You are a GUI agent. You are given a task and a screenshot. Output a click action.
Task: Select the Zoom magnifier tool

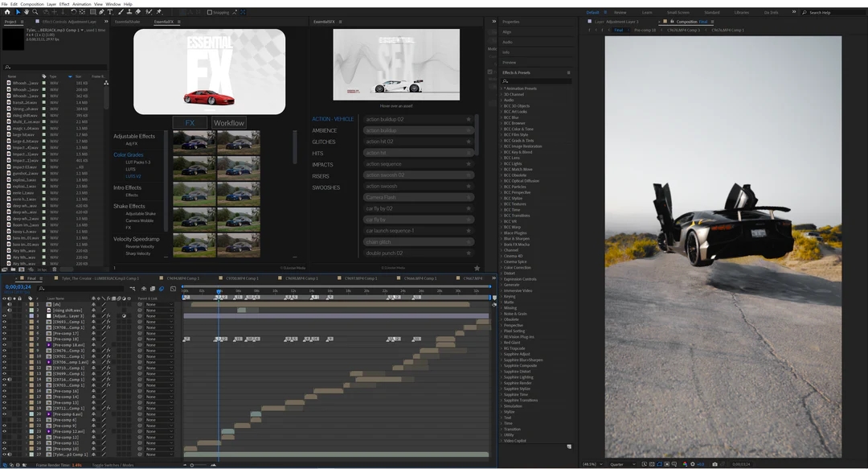pos(35,12)
